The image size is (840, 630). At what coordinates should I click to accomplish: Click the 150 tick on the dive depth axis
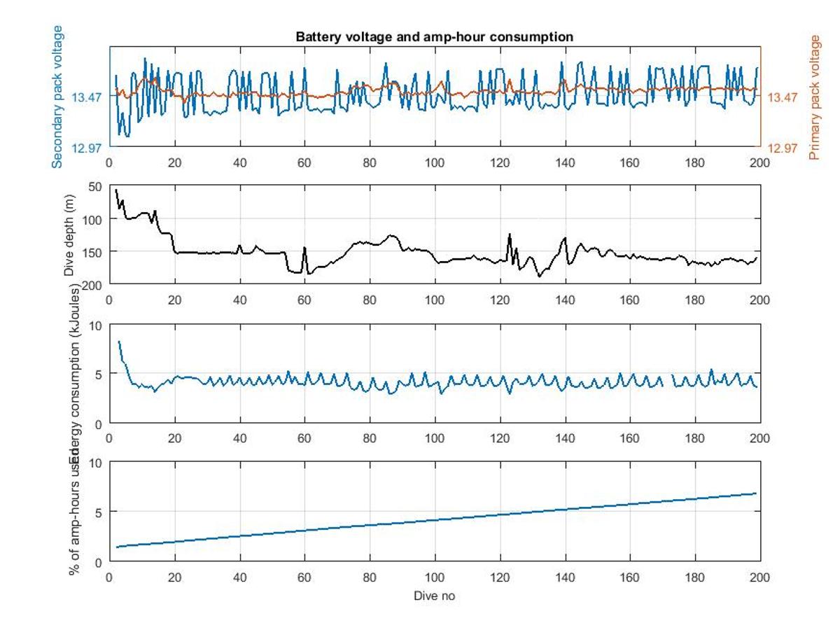[x=93, y=252]
